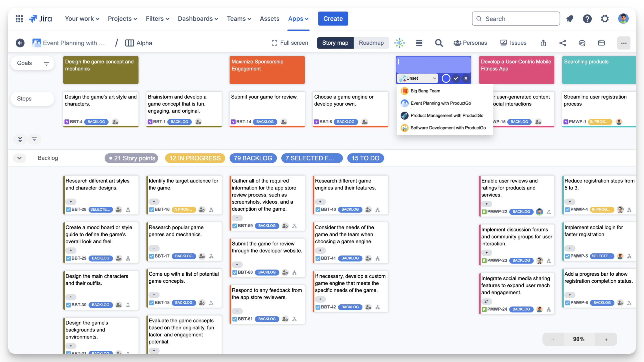Click the Create button
Viewport: 644px width, 362px height.
333,18
